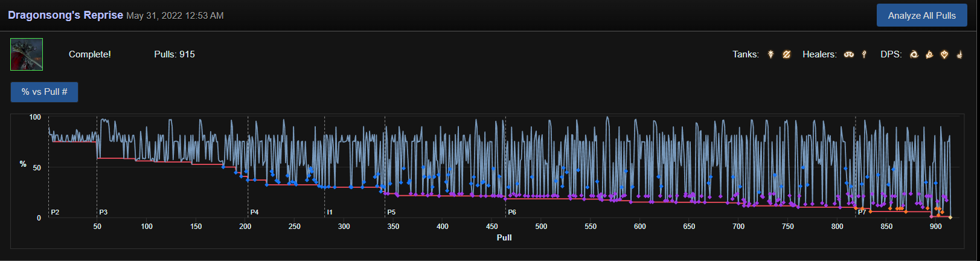
Task: Click the x-axis tick label 50
Action: [x=97, y=227]
